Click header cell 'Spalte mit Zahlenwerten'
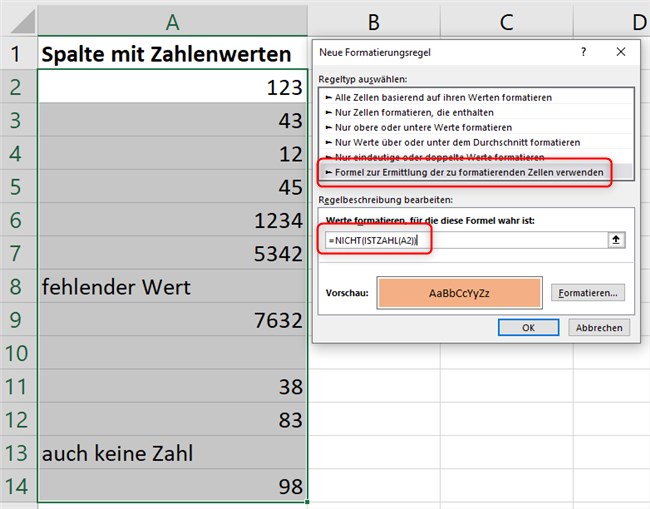 172,53
